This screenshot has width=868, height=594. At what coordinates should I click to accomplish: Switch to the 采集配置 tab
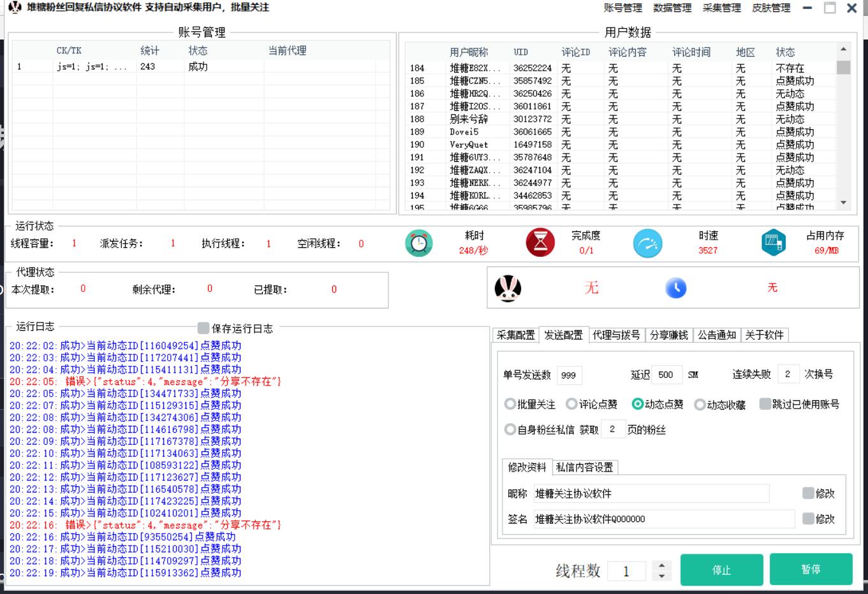pos(515,335)
